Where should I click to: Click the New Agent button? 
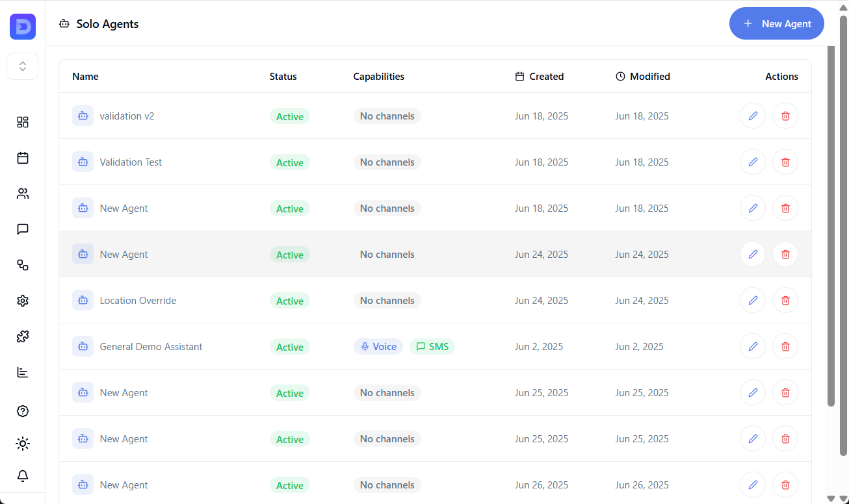(776, 24)
